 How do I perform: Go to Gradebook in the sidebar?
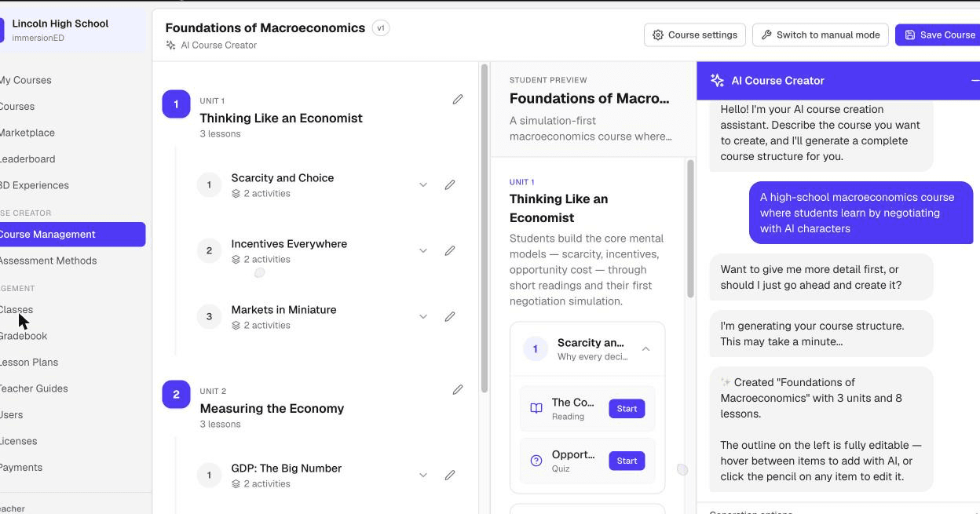[24, 336]
